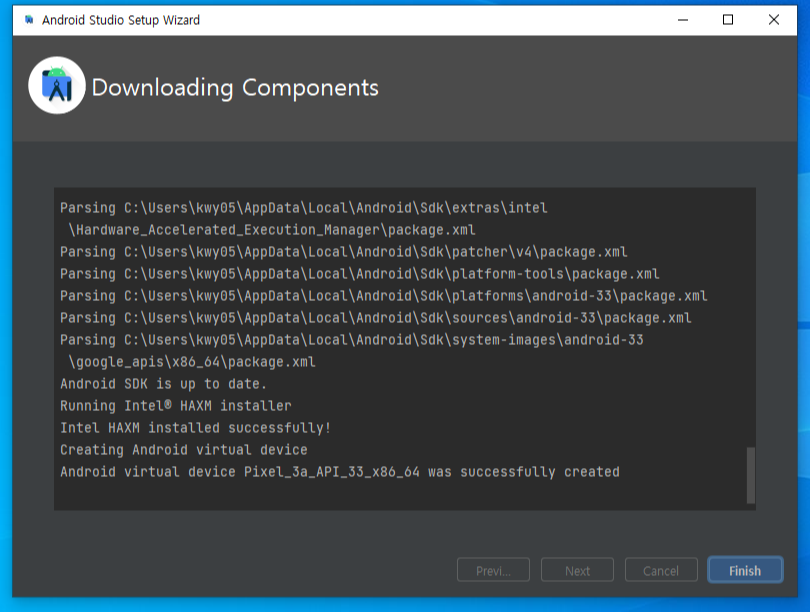This screenshot has width=810, height=612.
Task: Click 'Intel HAXM installed successfully!' log line
Action: point(195,428)
